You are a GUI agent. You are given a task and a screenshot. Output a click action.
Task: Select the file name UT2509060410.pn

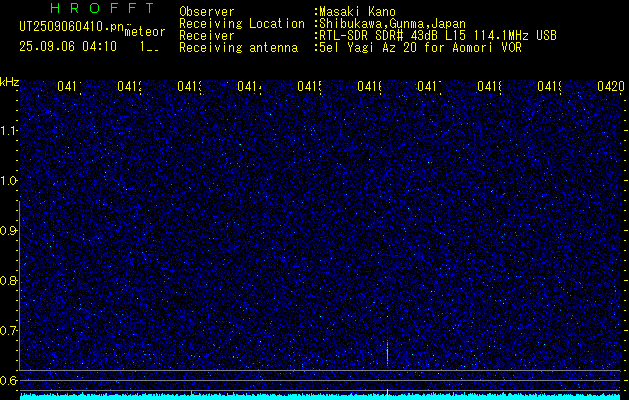click(72, 26)
